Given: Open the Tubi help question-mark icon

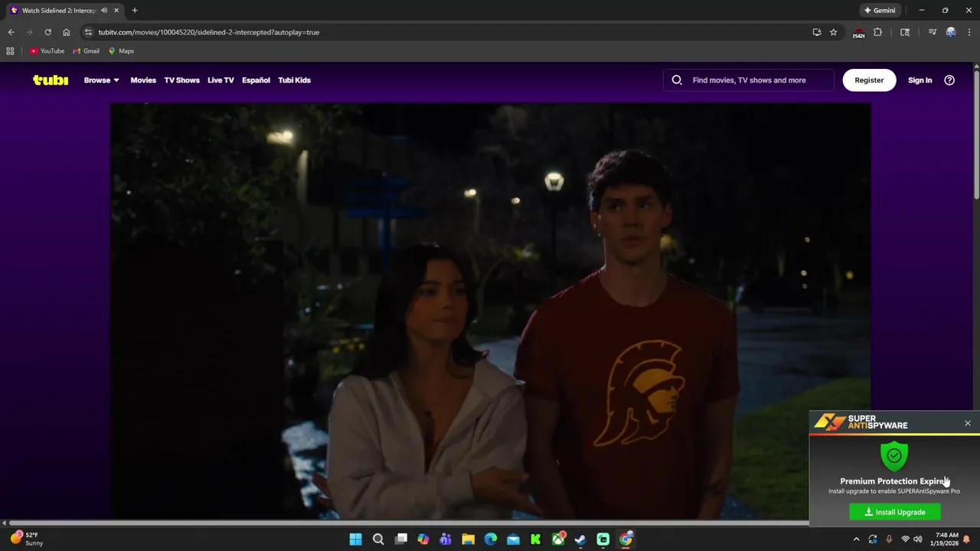Looking at the screenshot, I should point(949,80).
